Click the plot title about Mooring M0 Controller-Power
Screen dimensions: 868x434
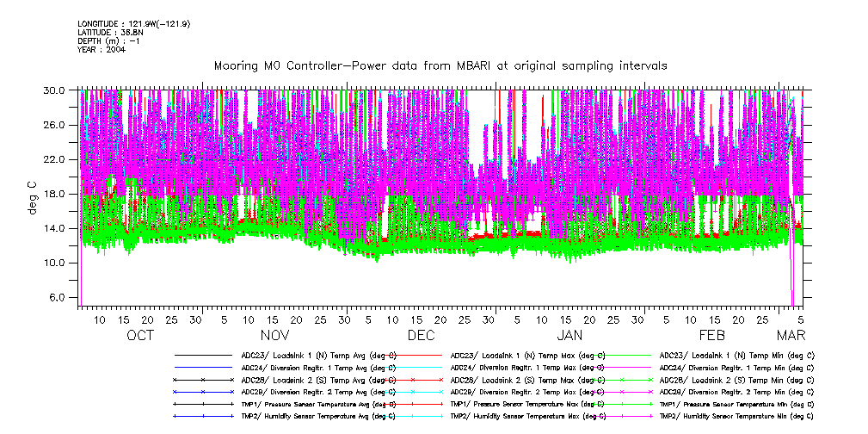(440, 65)
